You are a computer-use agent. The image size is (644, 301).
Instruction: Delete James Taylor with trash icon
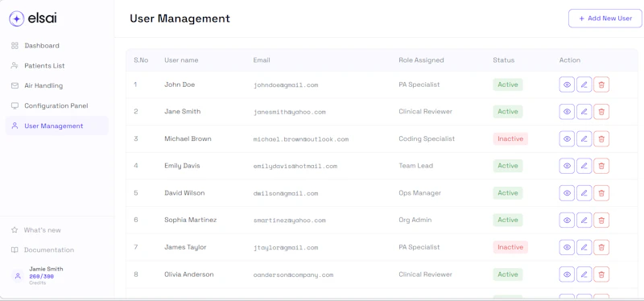pyautogui.click(x=601, y=247)
